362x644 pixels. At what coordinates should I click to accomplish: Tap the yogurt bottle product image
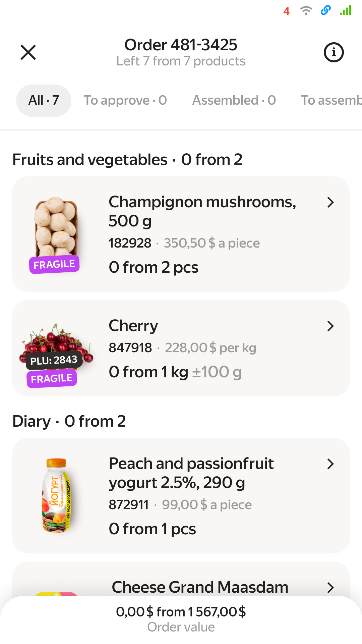coord(56,495)
